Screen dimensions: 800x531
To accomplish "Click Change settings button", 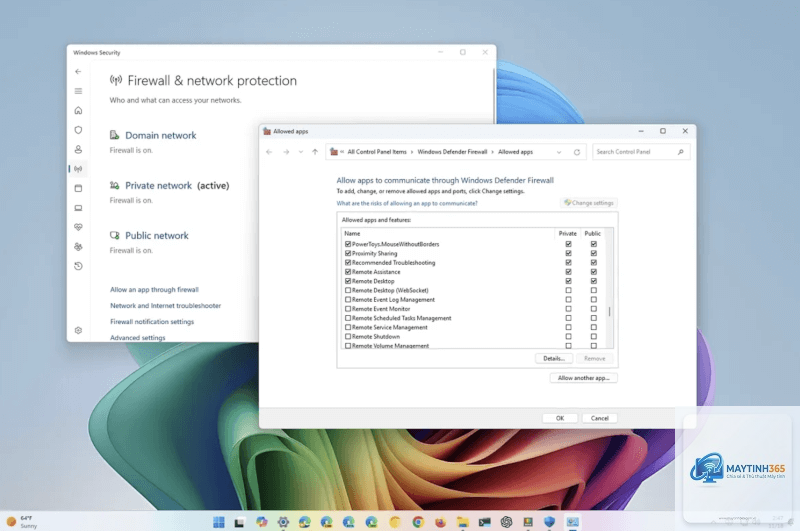I will click(x=589, y=203).
